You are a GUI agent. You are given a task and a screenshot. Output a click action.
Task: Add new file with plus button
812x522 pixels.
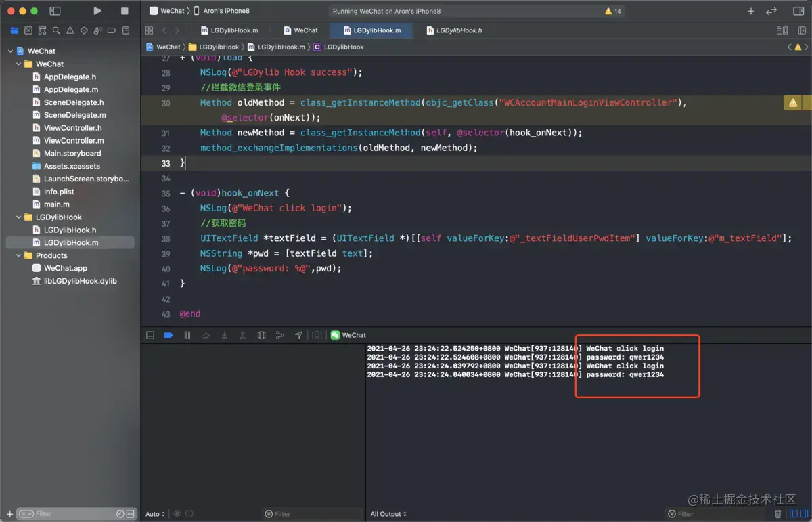pos(9,514)
